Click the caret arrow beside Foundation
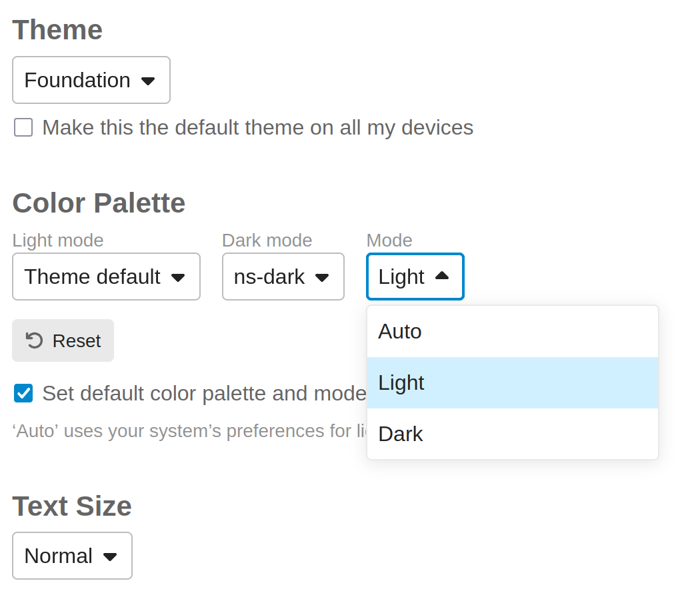This screenshot has height=611, width=700. click(148, 81)
